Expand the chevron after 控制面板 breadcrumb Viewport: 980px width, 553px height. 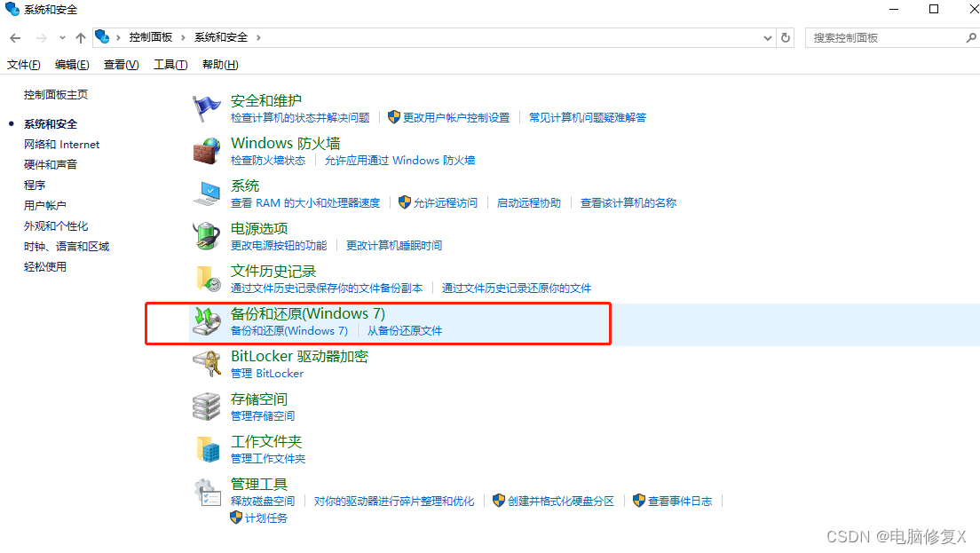pyautogui.click(x=183, y=37)
